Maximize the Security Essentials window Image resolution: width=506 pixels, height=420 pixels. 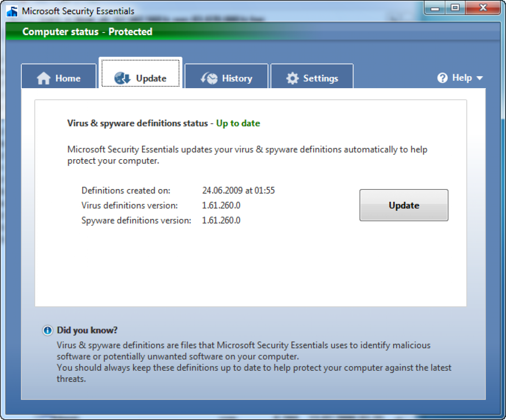click(x=455, y=8)
